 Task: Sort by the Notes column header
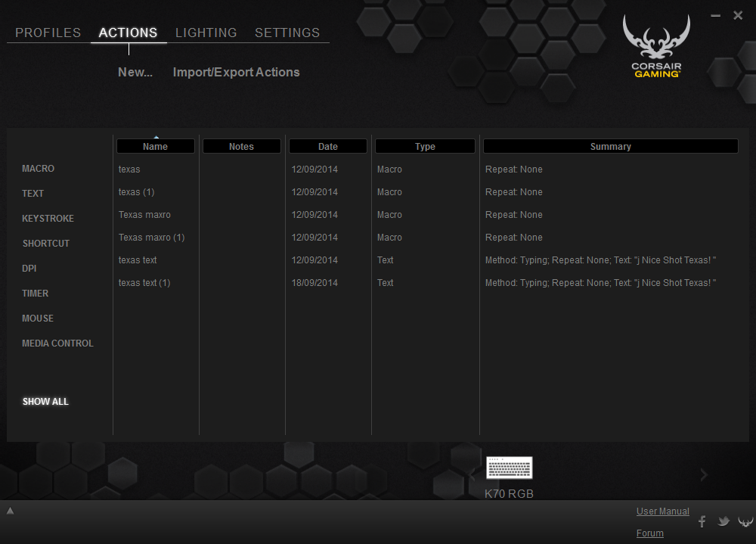(242, 146)
